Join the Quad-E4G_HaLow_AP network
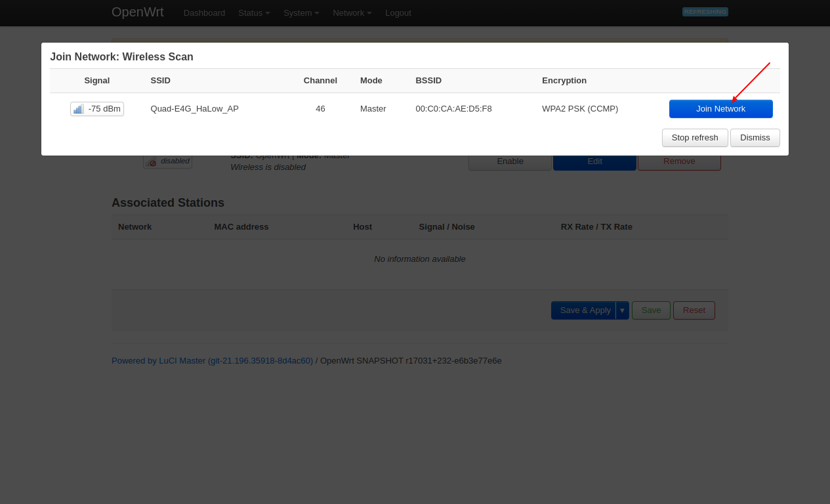The width and height of the screenshot is (830, 504). (720, 109)
